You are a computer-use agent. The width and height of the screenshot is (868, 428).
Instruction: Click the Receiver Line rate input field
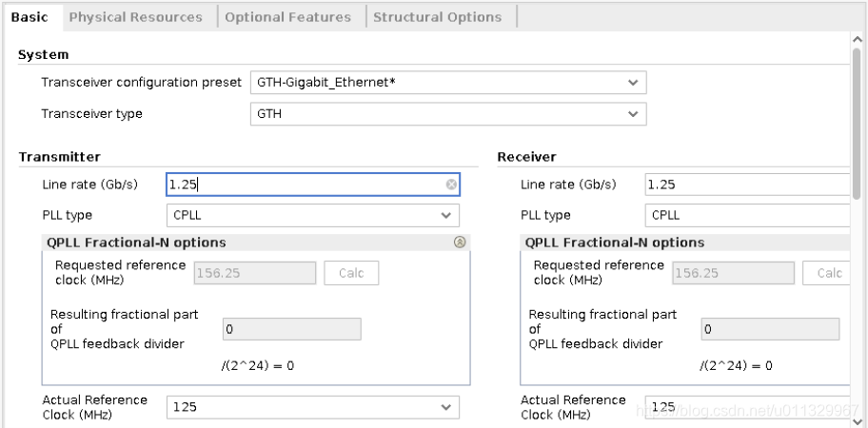tap(747, 185)
